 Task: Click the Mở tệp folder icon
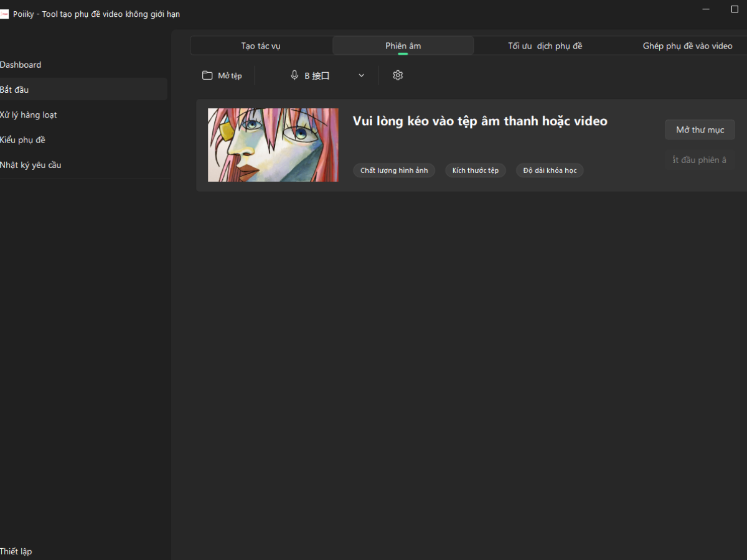point(207,76)
